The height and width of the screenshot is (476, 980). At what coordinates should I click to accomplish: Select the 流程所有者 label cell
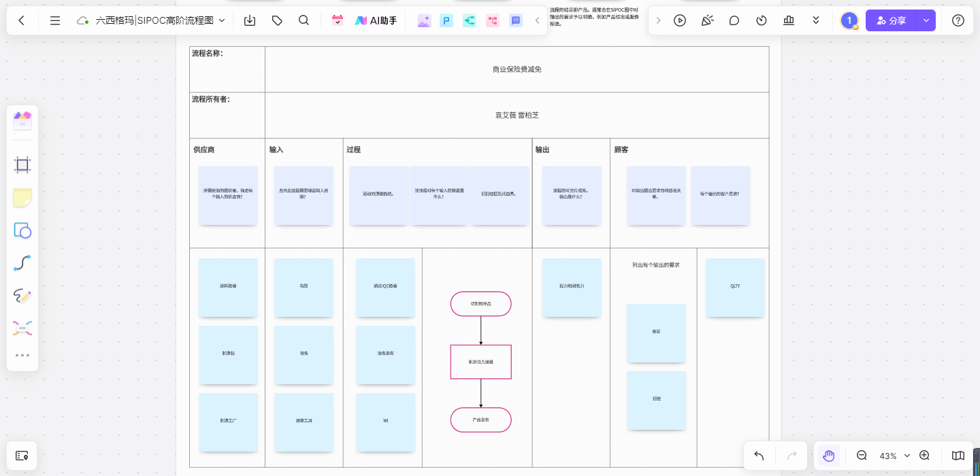coord(227,116)
